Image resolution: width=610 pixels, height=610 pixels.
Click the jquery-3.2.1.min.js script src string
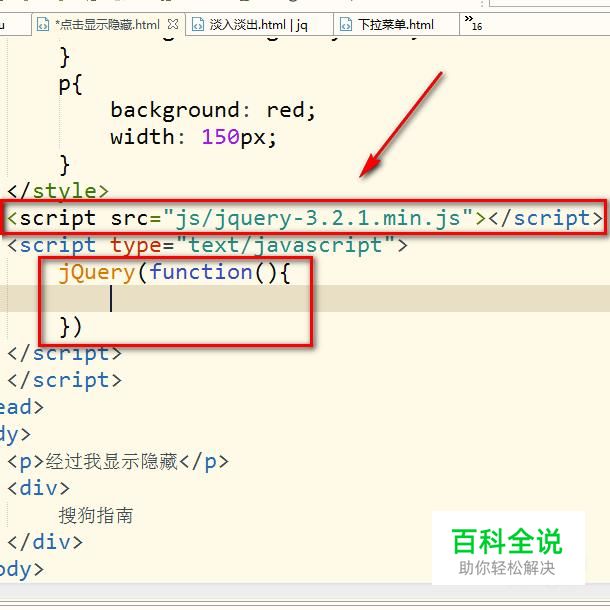[318, 218]
